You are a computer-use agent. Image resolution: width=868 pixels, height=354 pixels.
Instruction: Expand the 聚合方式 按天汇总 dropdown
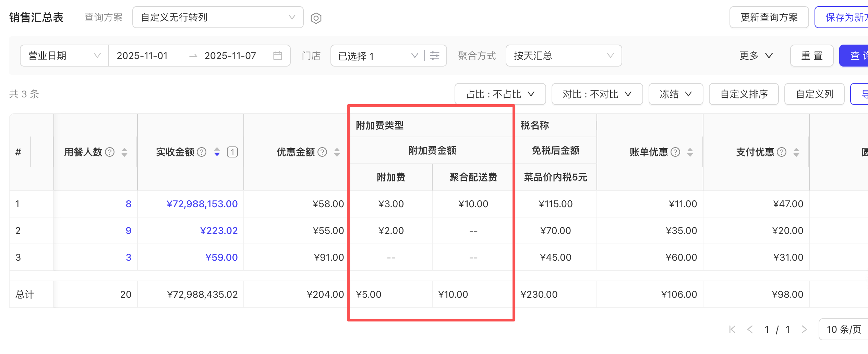point(563,56)
